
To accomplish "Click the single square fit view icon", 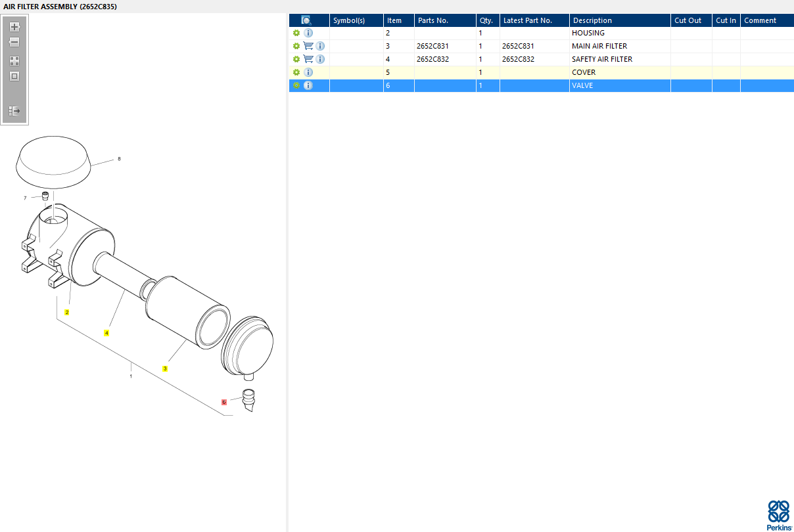I will pos(14,76).
